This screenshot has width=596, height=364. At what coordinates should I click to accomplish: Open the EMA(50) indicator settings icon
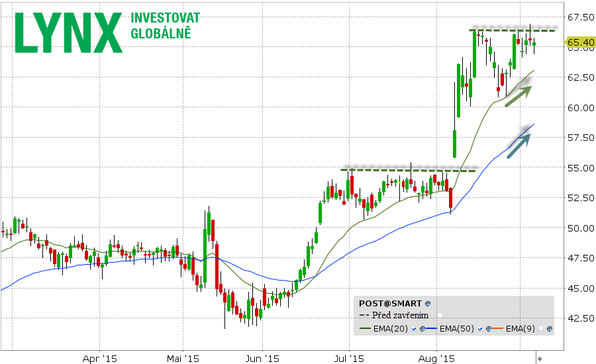489,329
